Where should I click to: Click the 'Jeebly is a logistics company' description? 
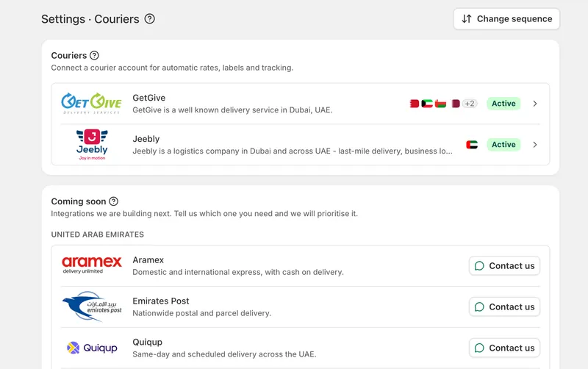(293, 151)
